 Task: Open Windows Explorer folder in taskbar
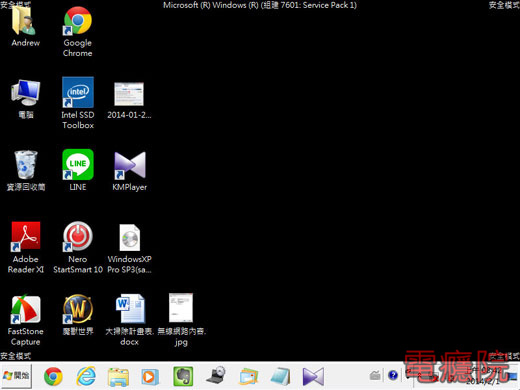118,377
